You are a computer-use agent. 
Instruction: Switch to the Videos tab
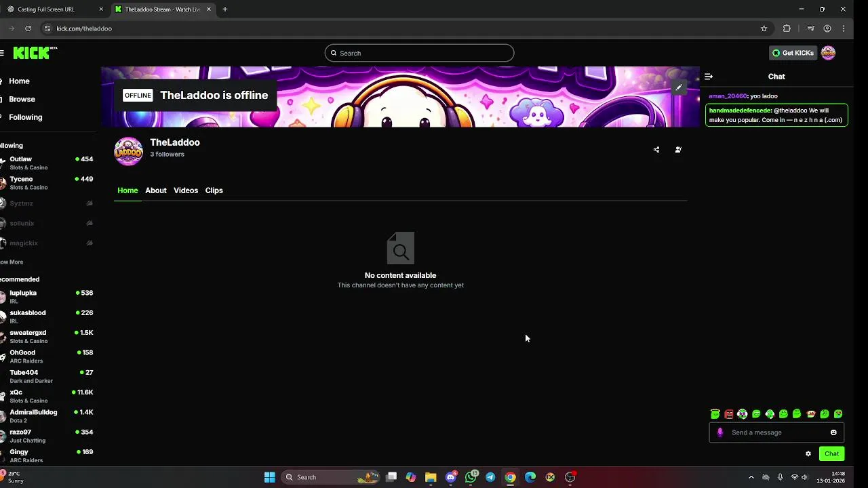point(186,190)
